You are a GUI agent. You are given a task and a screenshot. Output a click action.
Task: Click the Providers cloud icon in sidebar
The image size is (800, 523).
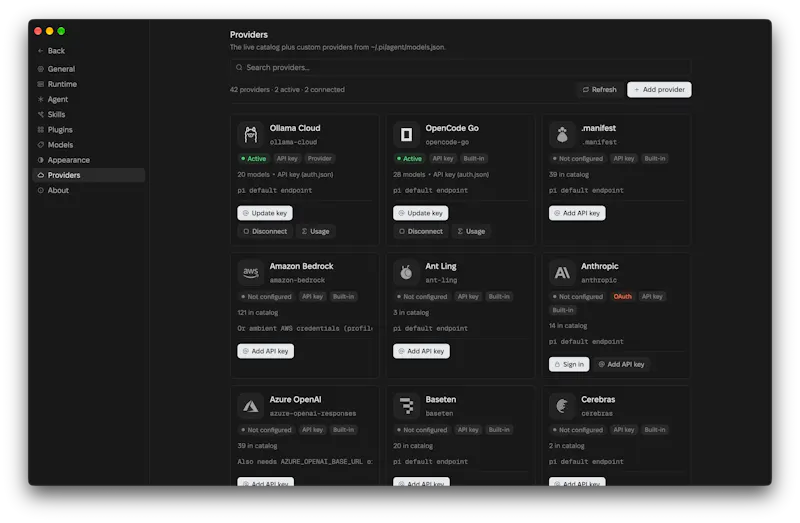pos(40,175)
